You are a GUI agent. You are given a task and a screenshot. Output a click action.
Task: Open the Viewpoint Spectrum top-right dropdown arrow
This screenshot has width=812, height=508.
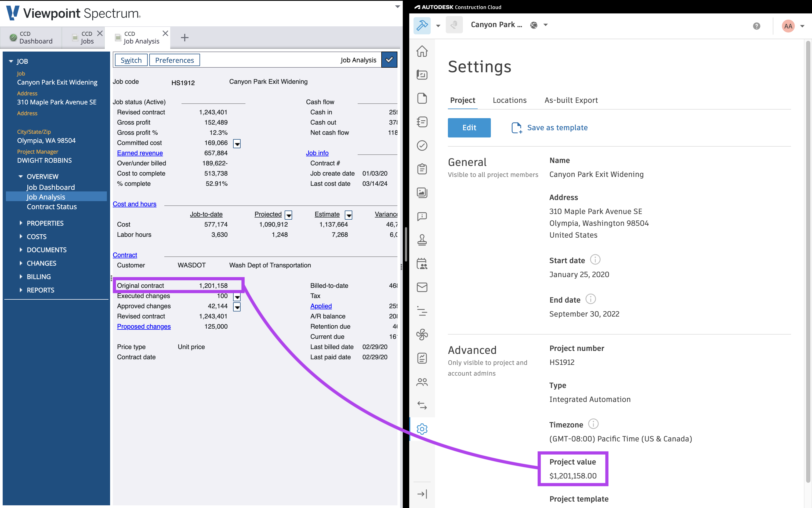397,6
